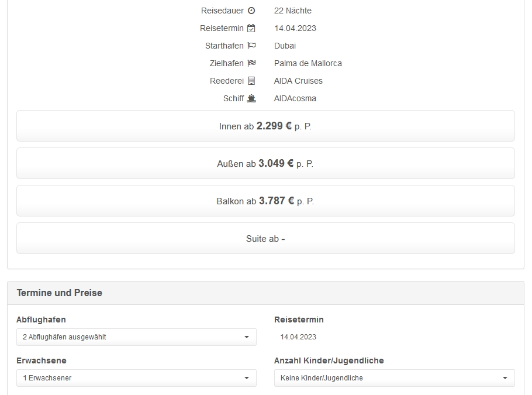532x395 pixels.
Task: Pick the Balkon ab 3.787 € cabin
Action: pyautogui.click(x=265, y=201)
